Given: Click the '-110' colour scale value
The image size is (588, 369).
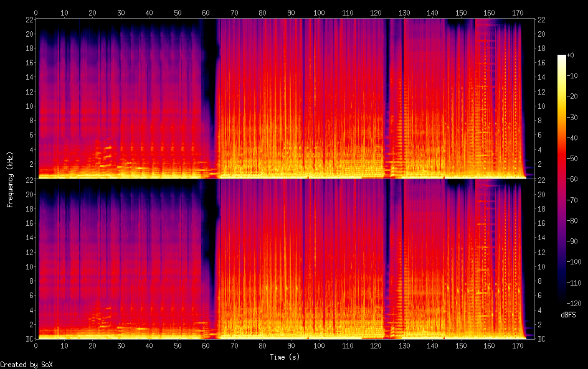Looking at the screenshot, I should tap(574, 283).
